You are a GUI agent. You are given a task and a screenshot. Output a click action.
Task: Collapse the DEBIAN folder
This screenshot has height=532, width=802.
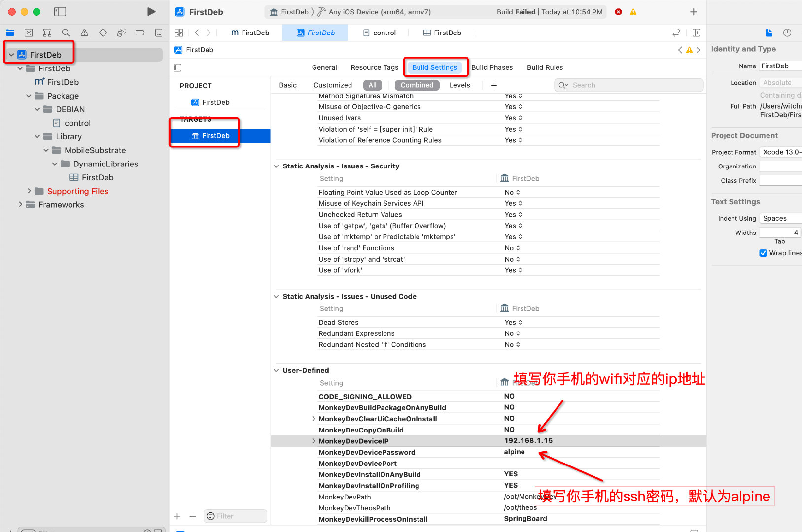37,109
